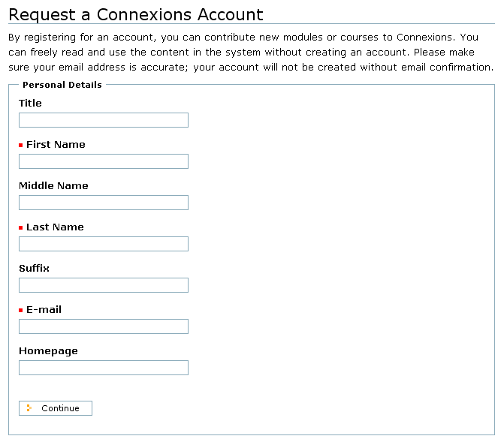504x445 pixels.
Task: Submit the form with the Continue button
Action: click(x=56, y=408)
